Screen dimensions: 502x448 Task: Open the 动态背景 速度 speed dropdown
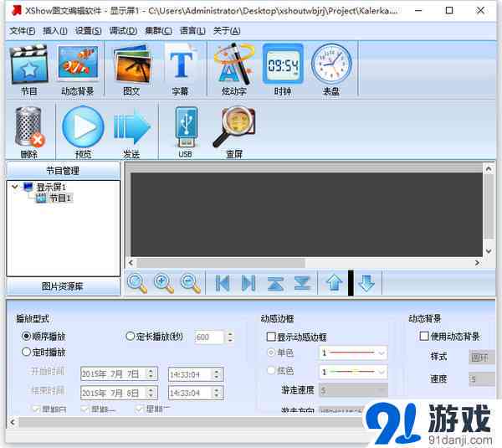(x=482, y=379)
